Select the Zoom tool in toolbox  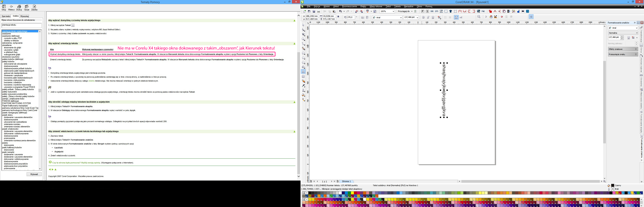303,39
